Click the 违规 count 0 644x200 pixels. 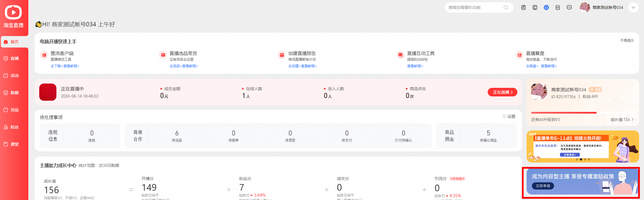tap(92, 133)
